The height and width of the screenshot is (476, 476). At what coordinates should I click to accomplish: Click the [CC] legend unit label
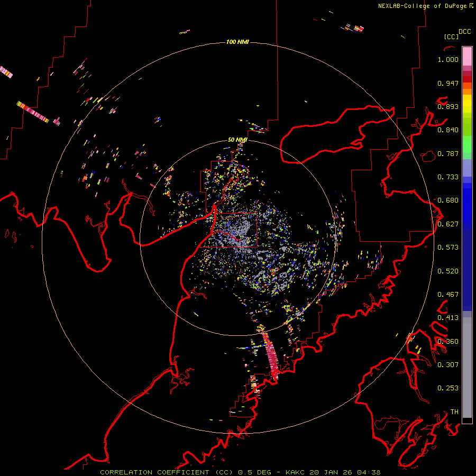coord(451,36)
